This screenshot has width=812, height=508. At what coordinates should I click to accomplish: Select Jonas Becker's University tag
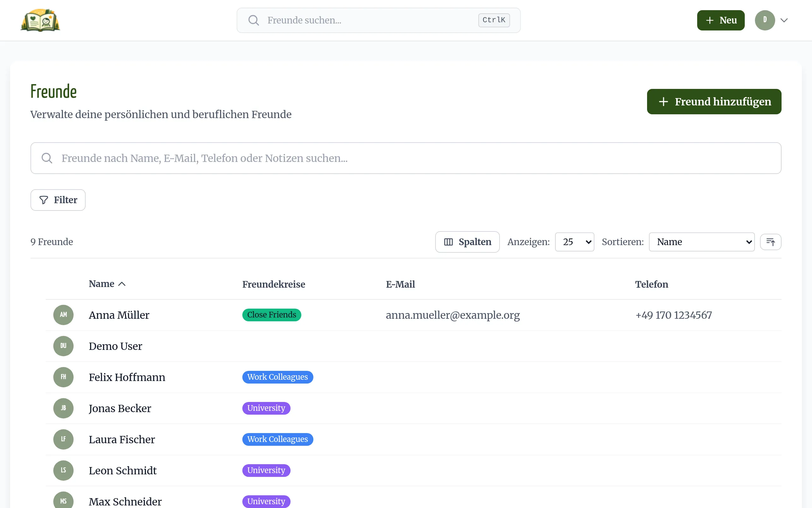point(266,408)
